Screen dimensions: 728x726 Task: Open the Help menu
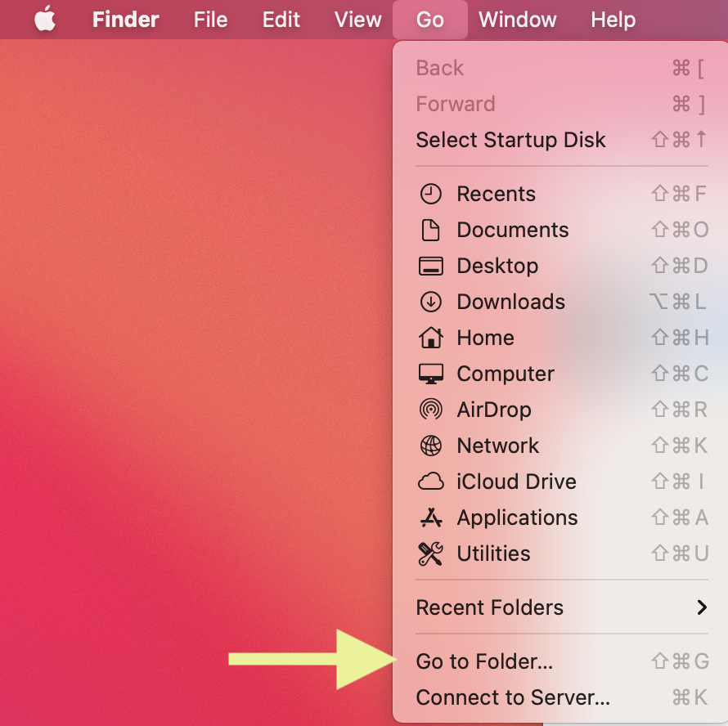coord(613,20)
